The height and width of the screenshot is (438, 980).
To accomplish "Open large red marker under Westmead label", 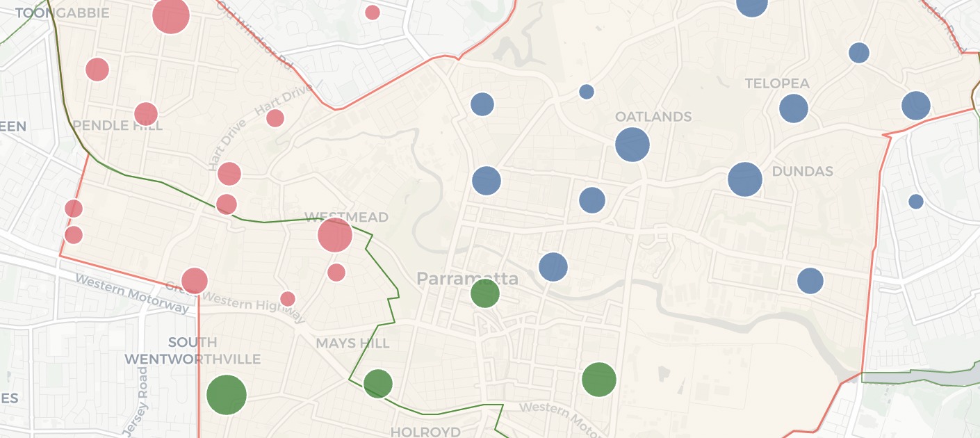I will click(335, 235).
